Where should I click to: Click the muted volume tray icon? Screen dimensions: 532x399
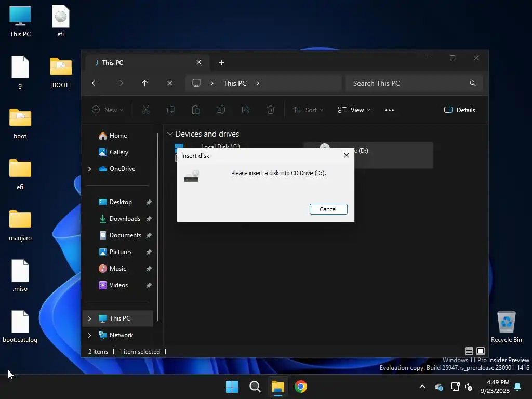469,387
